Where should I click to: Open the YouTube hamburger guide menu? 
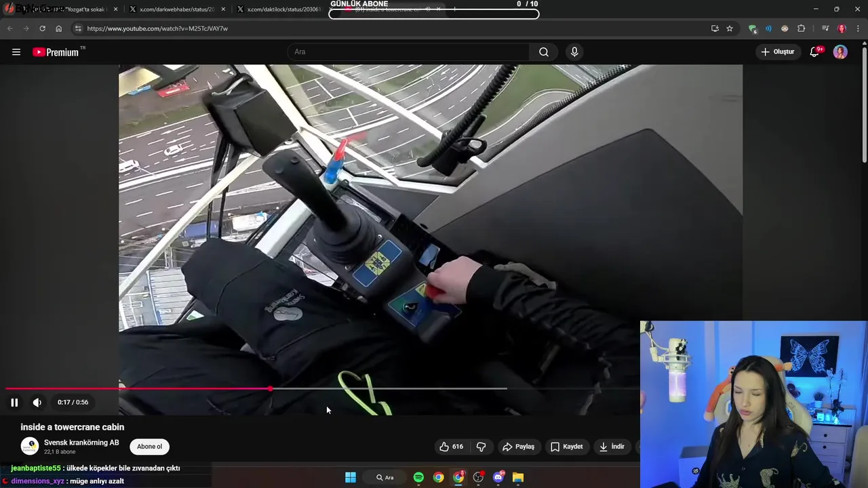(16, 52)
